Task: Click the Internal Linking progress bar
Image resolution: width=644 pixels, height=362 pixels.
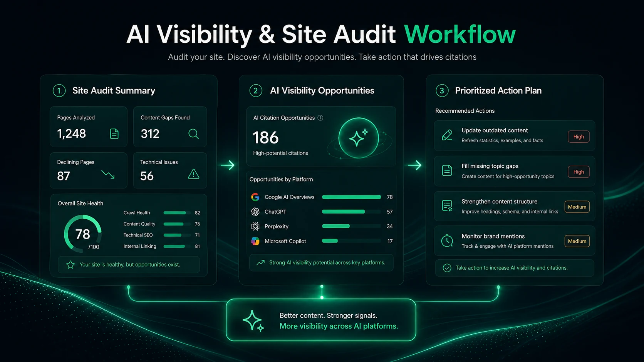Action: (177, 246)
